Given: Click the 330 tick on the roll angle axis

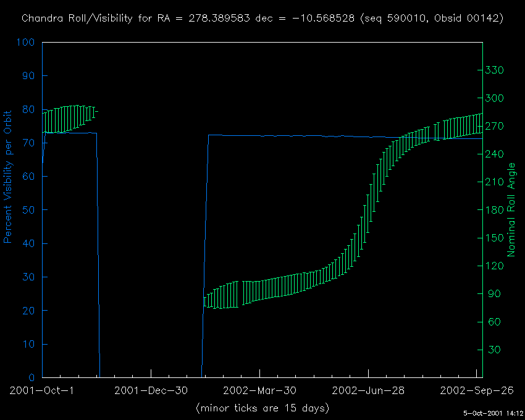Looking at the screenshot, I should (495, 70).
